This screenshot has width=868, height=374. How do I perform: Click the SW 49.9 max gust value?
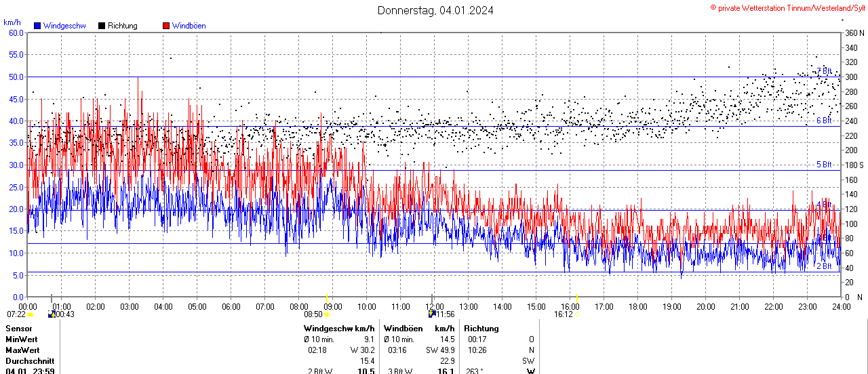tap(440, 350)
